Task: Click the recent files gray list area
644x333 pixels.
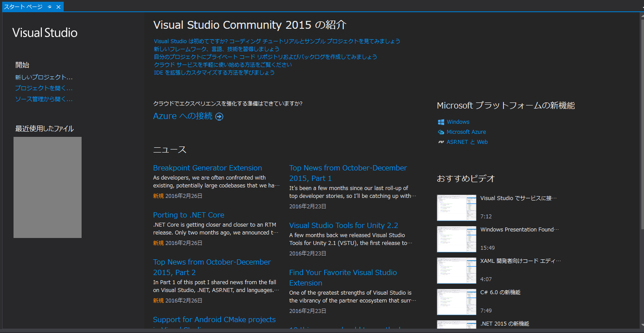Action: (48, 187)
